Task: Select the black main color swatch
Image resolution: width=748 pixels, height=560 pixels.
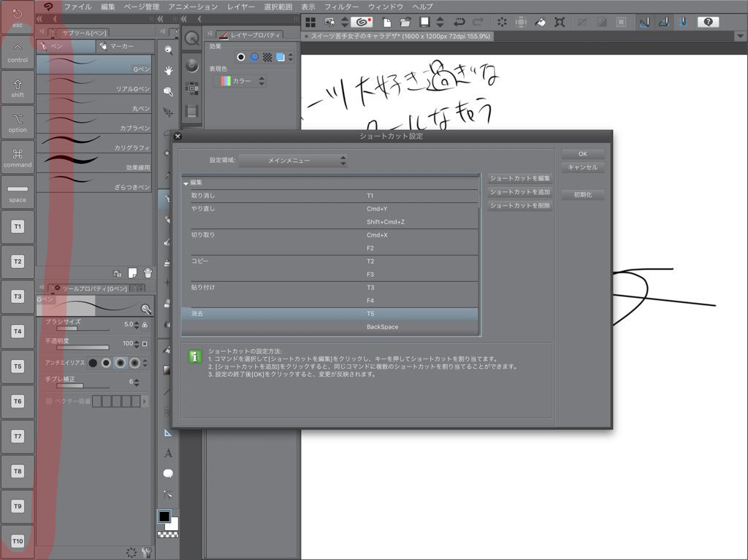Action: (x=164, y=517)
